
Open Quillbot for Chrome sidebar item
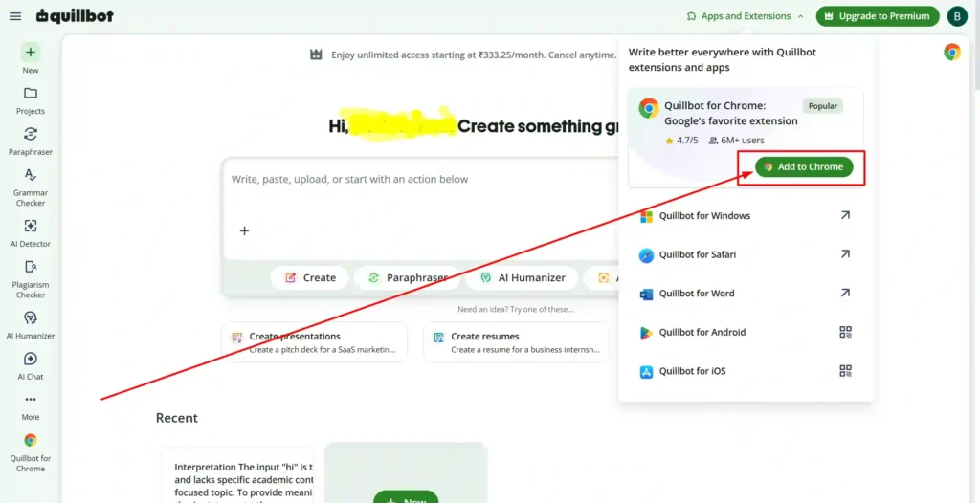point(31,453)
